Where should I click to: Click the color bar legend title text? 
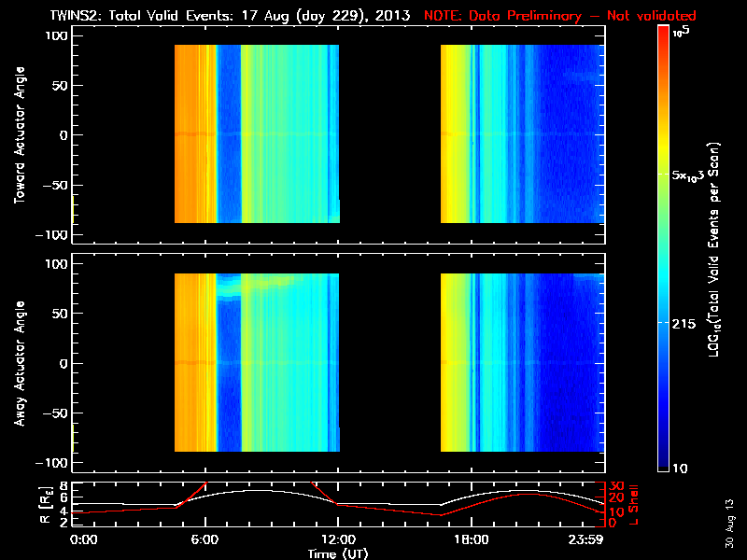point(713,249)
